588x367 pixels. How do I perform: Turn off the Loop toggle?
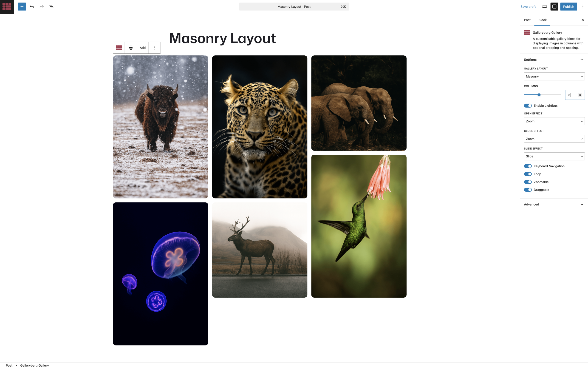click(x=528, y=174)
